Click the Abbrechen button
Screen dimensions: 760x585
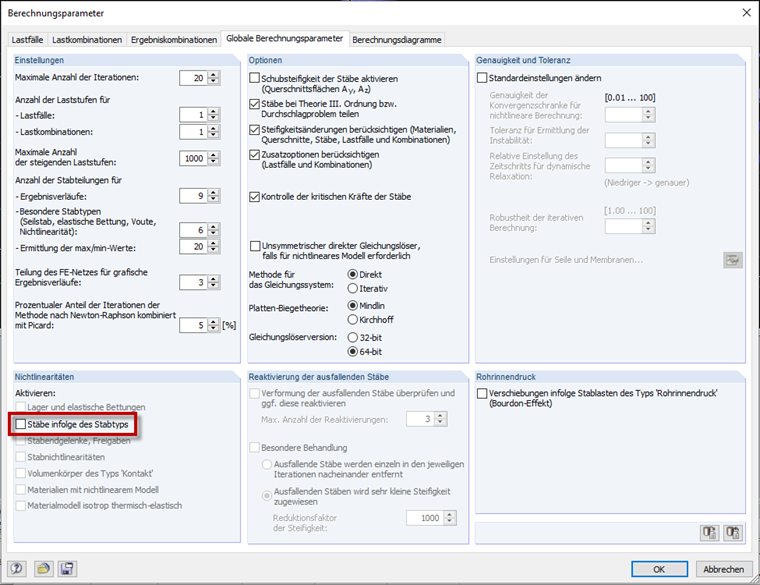[724, 569]
